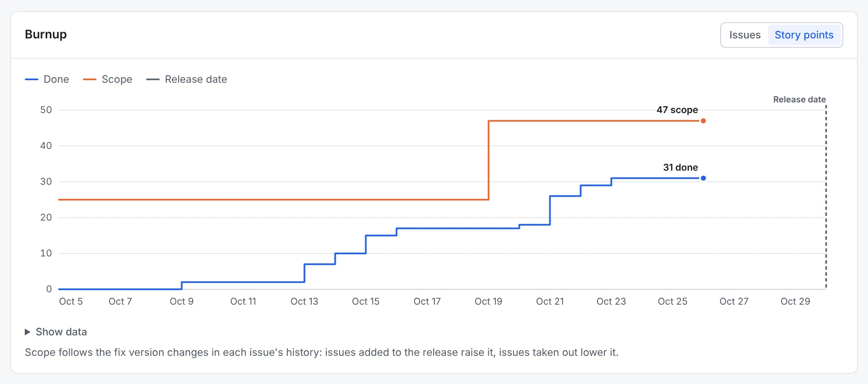868x384 pixels.
Task: Click the Burnup heading
Action: 46,34
